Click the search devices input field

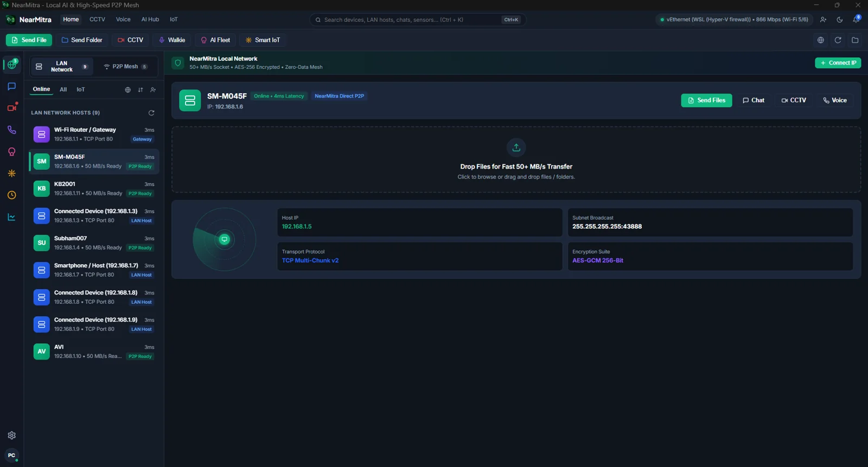tap(418, 20)
